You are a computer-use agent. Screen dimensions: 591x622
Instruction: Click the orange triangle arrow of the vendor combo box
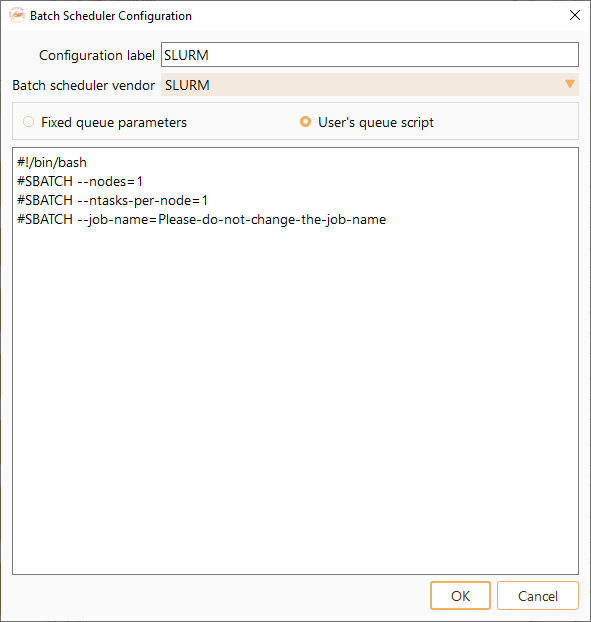click(x=570, y=84)
